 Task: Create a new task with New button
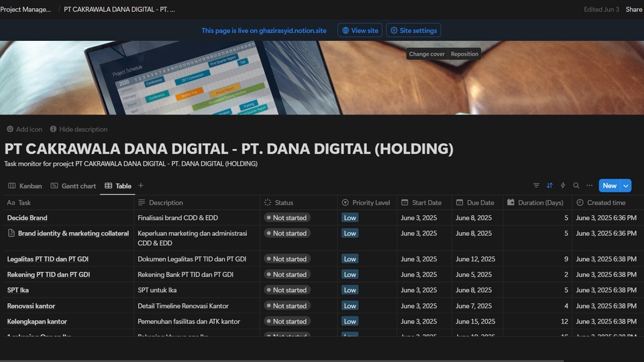610,186
